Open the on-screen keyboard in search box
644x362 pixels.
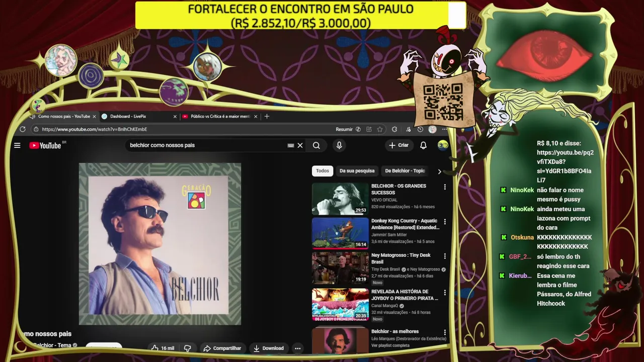(290, 145)
